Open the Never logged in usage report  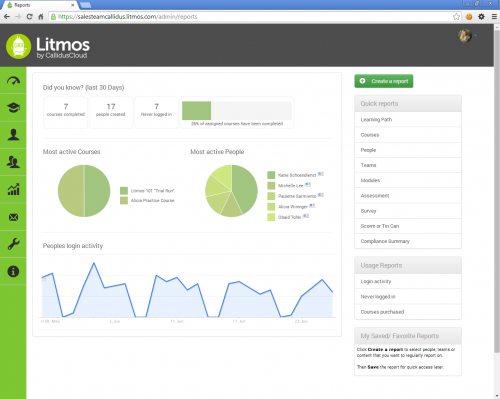(408, 296)
